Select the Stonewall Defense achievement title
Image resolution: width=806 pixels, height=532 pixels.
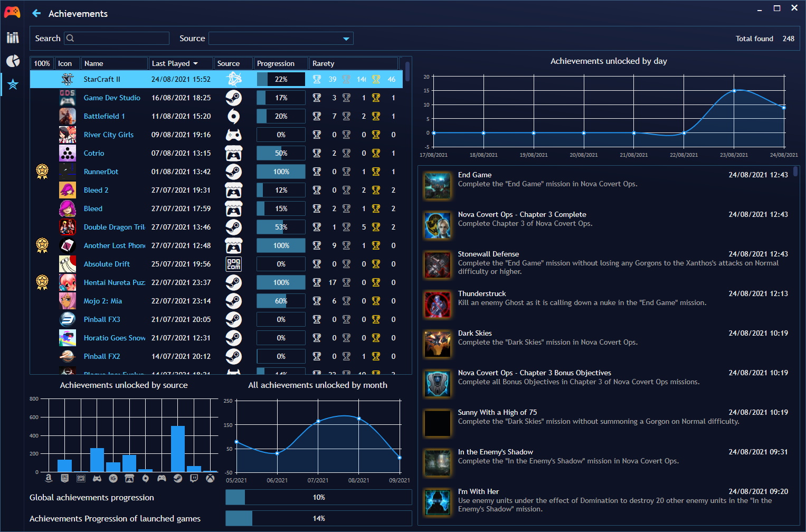pyautogui.click(x=488, y=254)
